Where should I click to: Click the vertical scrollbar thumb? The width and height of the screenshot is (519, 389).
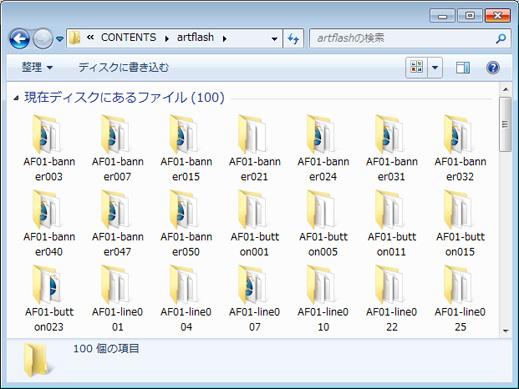(x=505, y=124)
